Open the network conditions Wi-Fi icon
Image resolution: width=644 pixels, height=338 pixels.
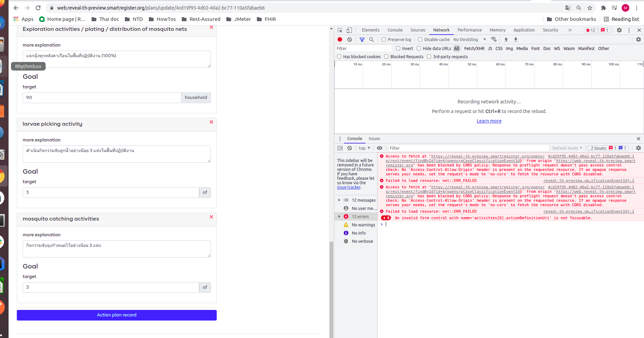click(494, 39)
